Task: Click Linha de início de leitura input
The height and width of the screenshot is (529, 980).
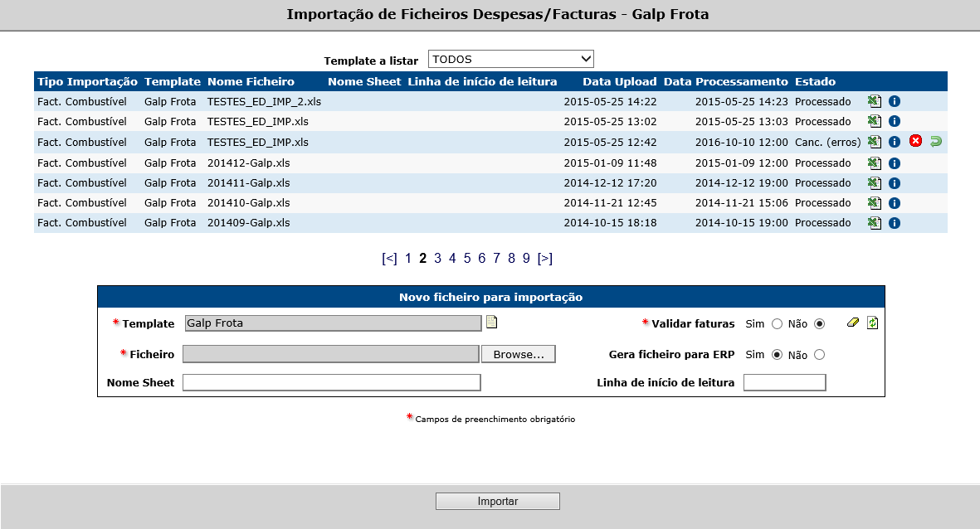Action: (784, 382)
